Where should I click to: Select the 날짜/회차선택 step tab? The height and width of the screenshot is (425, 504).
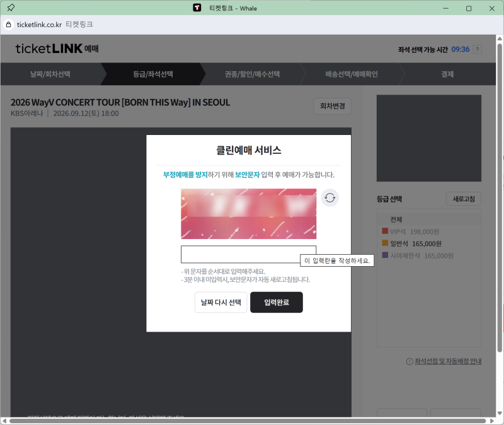pos(50,74)
